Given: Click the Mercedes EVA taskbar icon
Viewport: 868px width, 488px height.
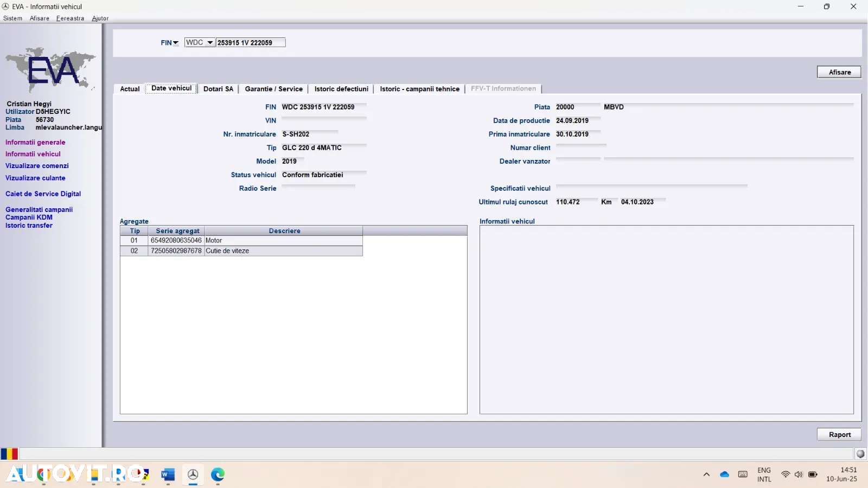Looking at the screenshot, I should pyautogui.click(x=193, y=475).
